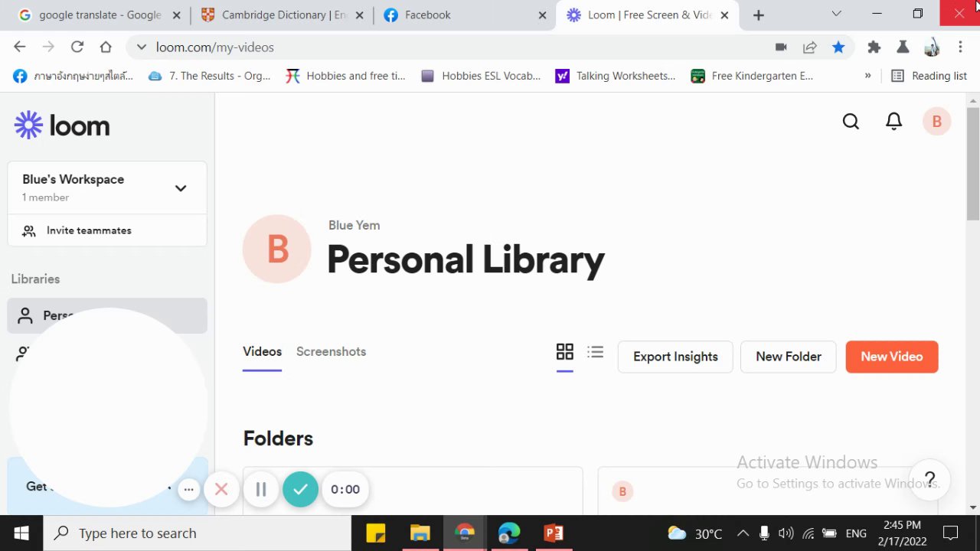This screenshot has height=551, width=980.
Task: Open Chrome labs flask icon
Action: coord(903,47)
